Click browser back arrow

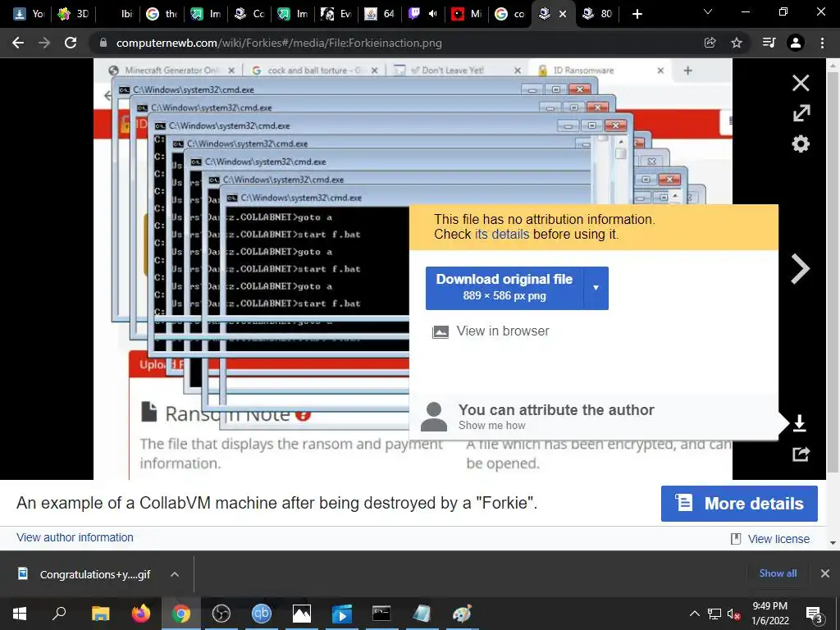pos(18,43)
